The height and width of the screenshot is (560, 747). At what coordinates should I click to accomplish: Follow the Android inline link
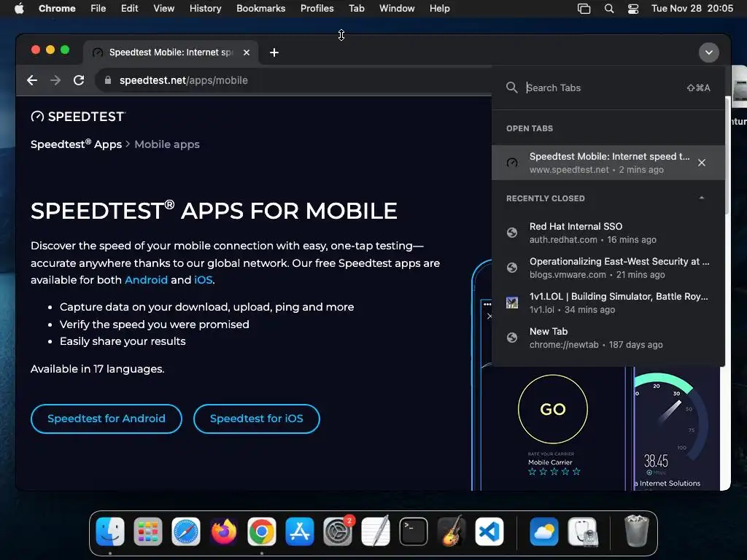coord(146,280)
